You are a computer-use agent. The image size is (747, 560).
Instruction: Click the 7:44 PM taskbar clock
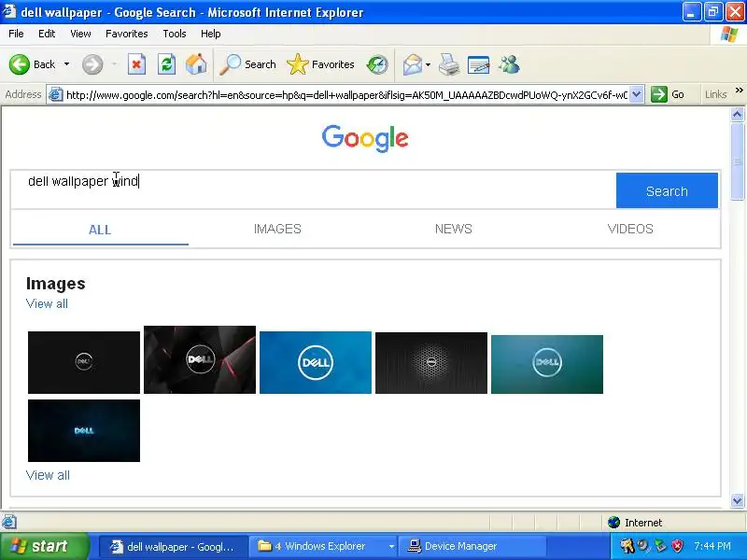pos(712,546)
